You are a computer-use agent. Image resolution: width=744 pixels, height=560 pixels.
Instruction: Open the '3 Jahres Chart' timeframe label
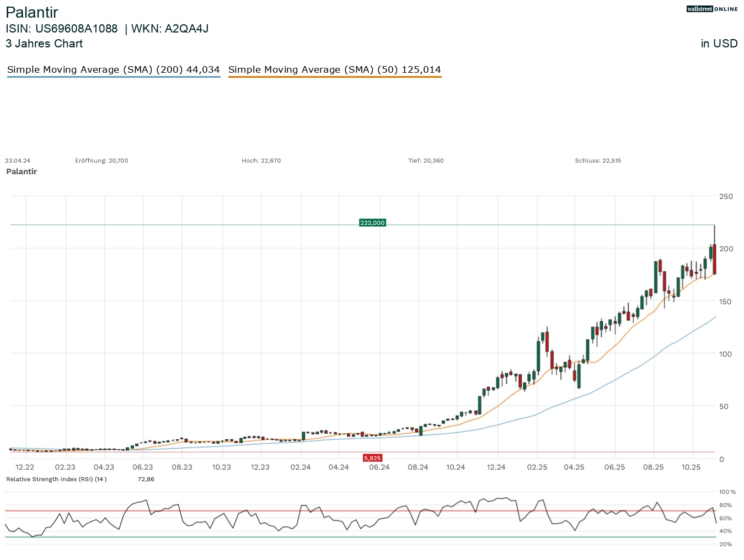click(x=44, y=44)
